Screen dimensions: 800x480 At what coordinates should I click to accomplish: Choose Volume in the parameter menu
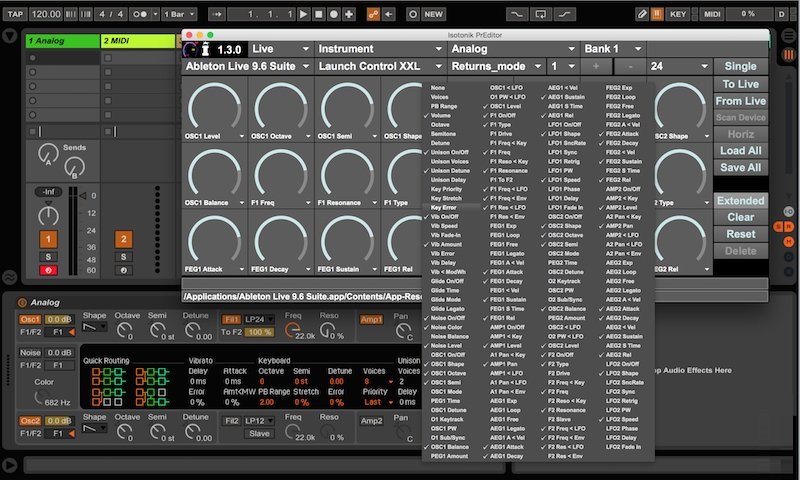coord(440,116)
